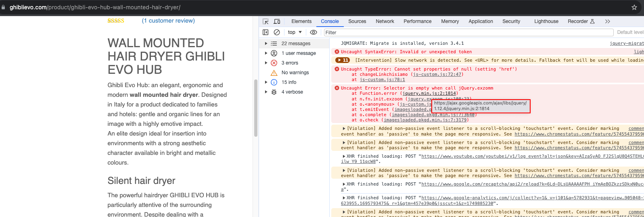
Task: Expand the 11 grouped Intervention messages badge
Action: point(343,60)
